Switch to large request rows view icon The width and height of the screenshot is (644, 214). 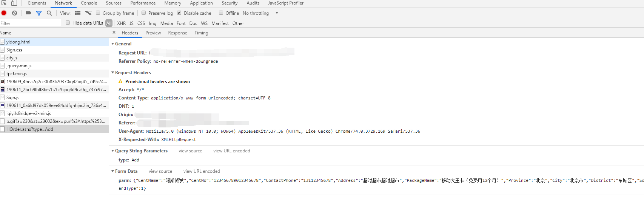78,13
